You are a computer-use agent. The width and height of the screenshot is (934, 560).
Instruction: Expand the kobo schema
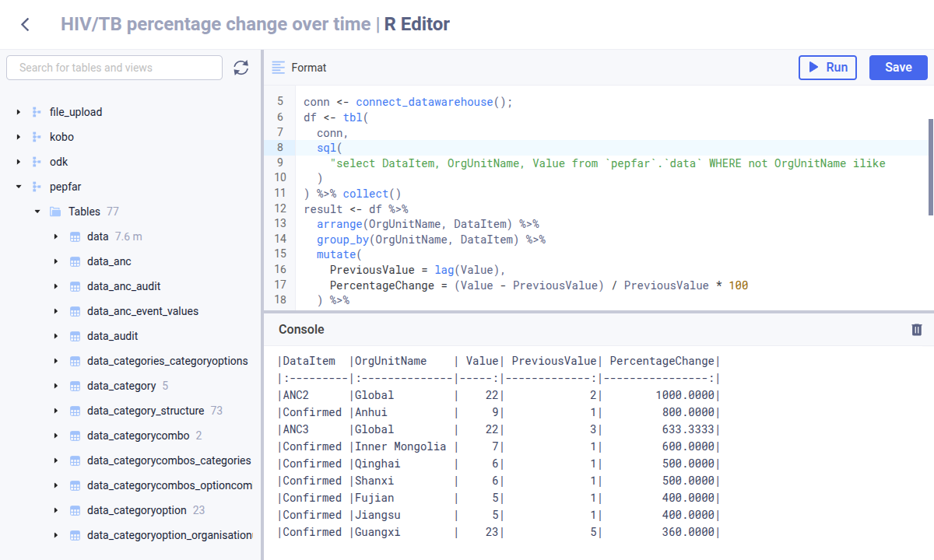pyautogui.click(x=19, y=136)
